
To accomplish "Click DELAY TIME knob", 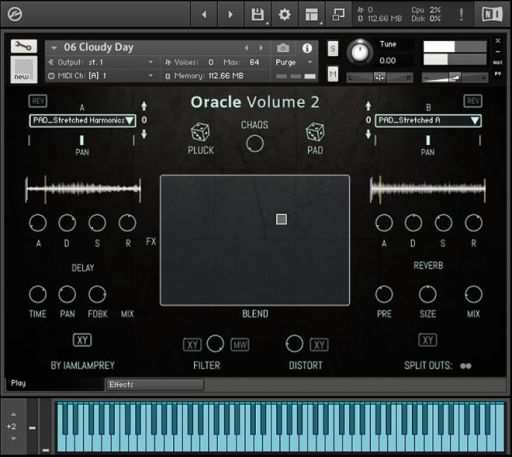I will tap(38, 294).
